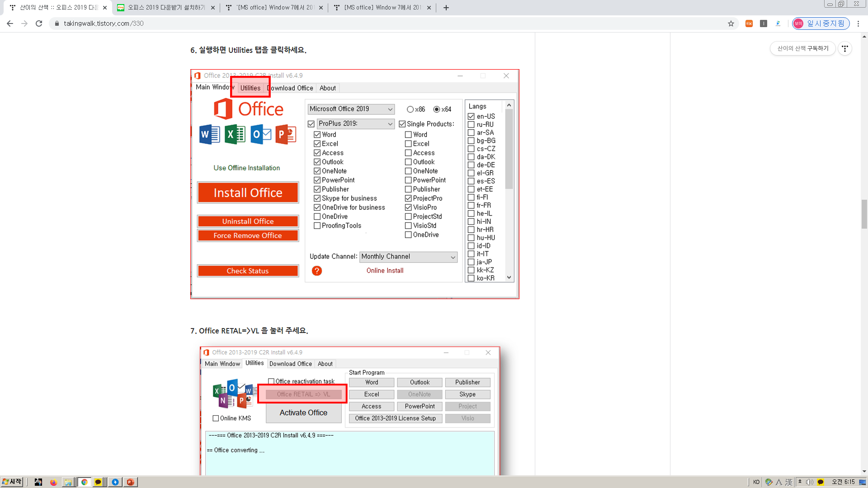Switch to the second tab '오피스 2019 다운받기'
Image resolution: width=868 pixels, height=488 pixels.
166,8
